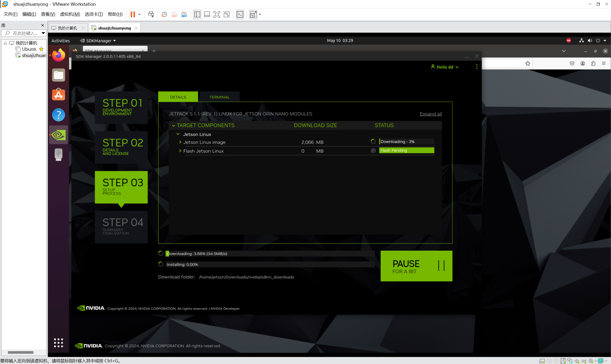
Task: Select the Take Snapshot tool in VMware toolbar
Action: [x=164, y=14]
